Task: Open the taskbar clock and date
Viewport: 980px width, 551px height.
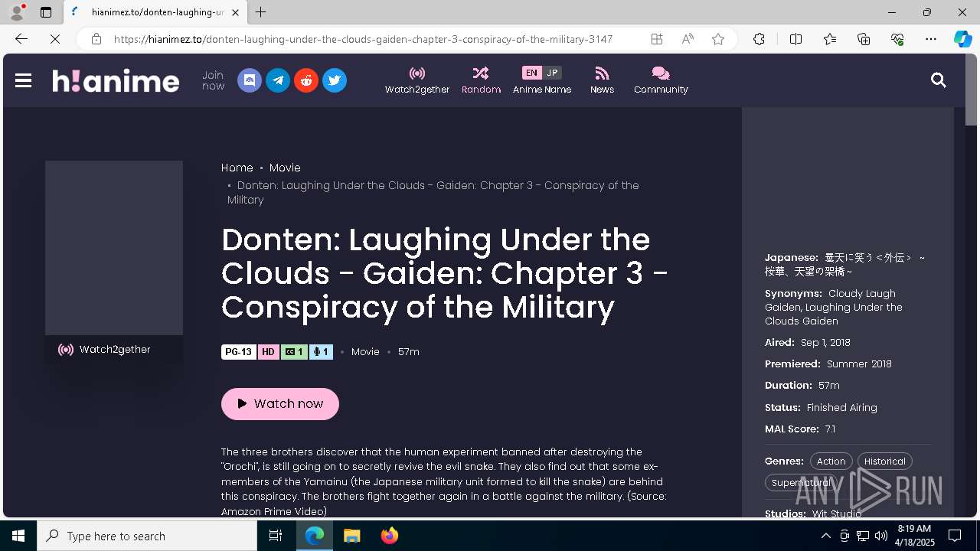Action: coord(915,536)
